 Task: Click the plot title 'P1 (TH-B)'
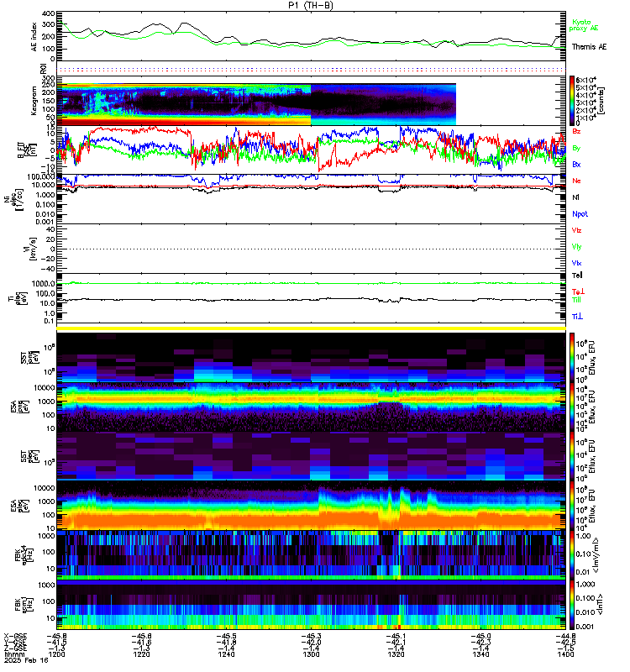coord(311,5)
